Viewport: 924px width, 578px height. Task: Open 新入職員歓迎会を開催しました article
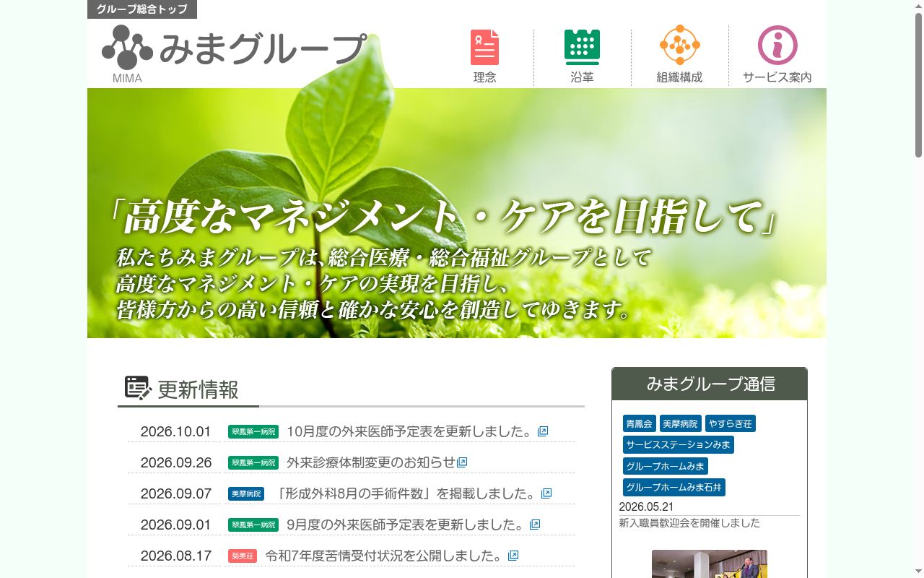tap(689, 523)
